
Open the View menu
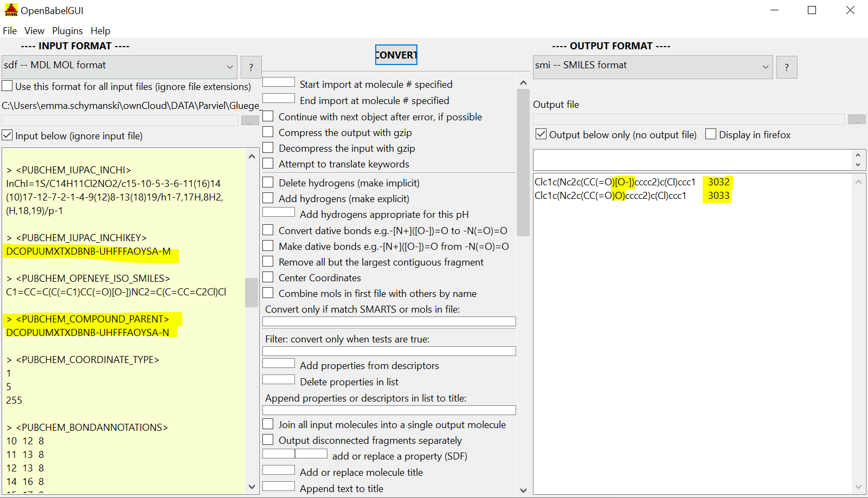(x=34, y=31)
